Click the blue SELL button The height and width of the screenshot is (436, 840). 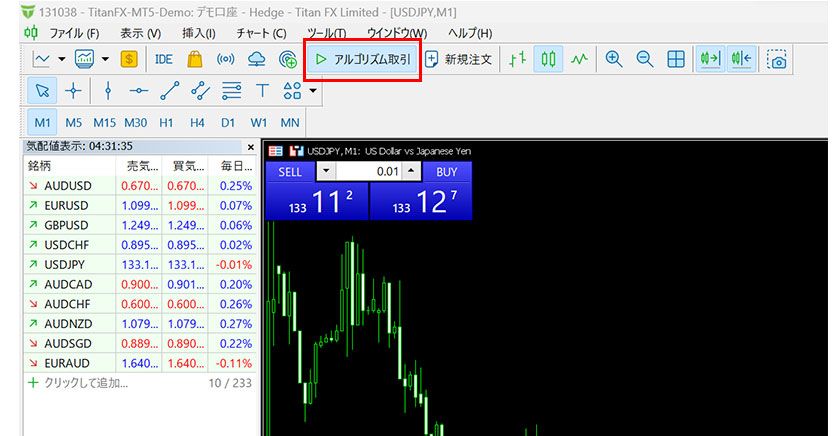[x=289, y=172]
